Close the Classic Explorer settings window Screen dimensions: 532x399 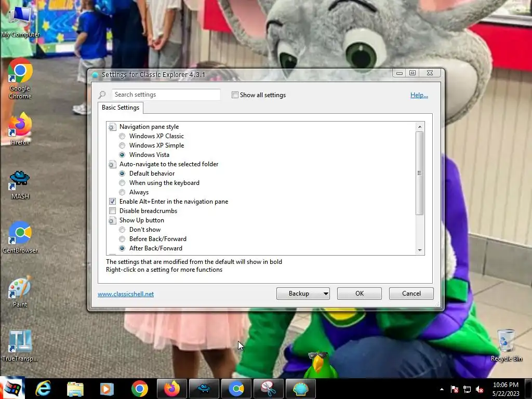pos(430,73)
